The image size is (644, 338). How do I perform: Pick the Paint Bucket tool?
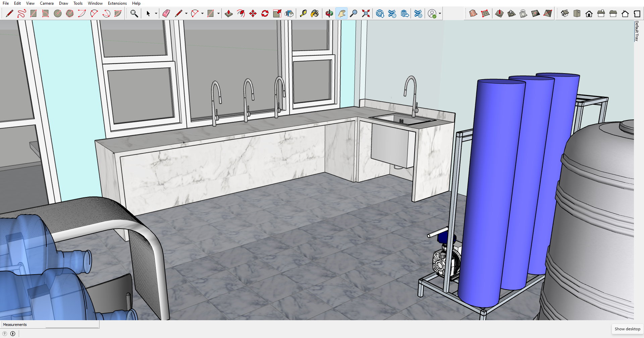click(x=315, y=13)
